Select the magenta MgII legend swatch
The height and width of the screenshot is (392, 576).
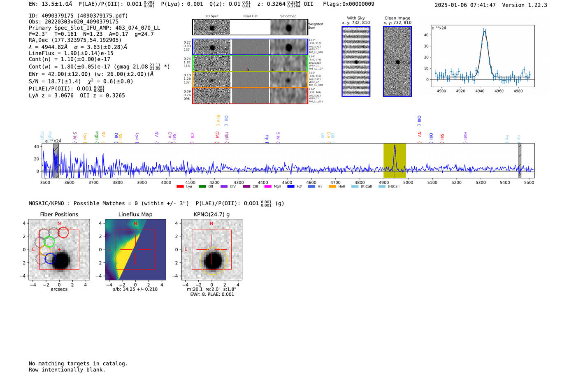point(267,187)
